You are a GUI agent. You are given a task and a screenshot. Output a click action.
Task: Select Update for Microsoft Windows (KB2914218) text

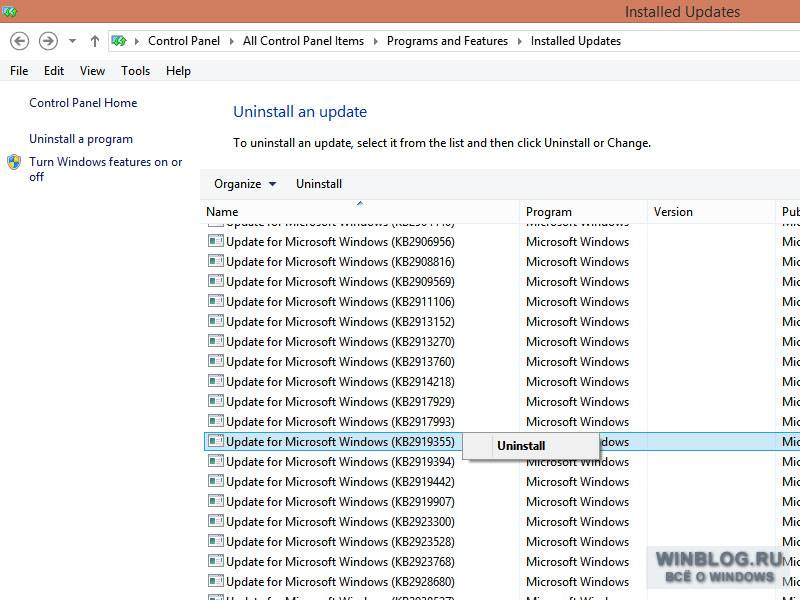pos(340,382)
